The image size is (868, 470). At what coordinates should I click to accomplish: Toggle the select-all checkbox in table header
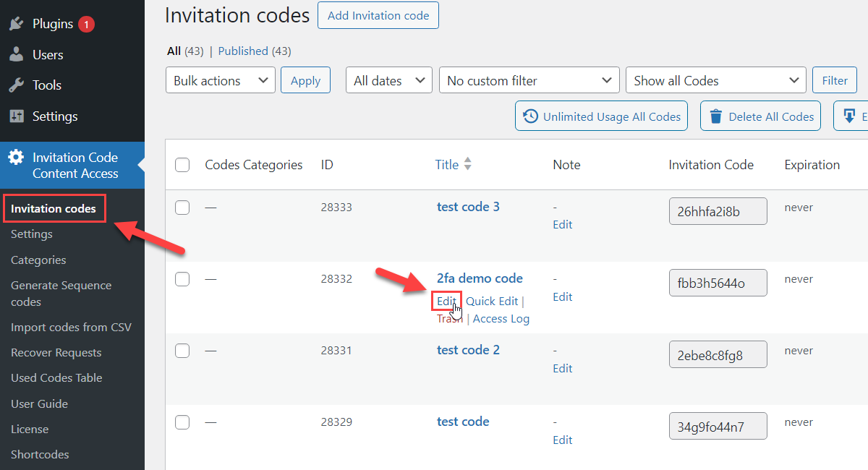[182, 165]
